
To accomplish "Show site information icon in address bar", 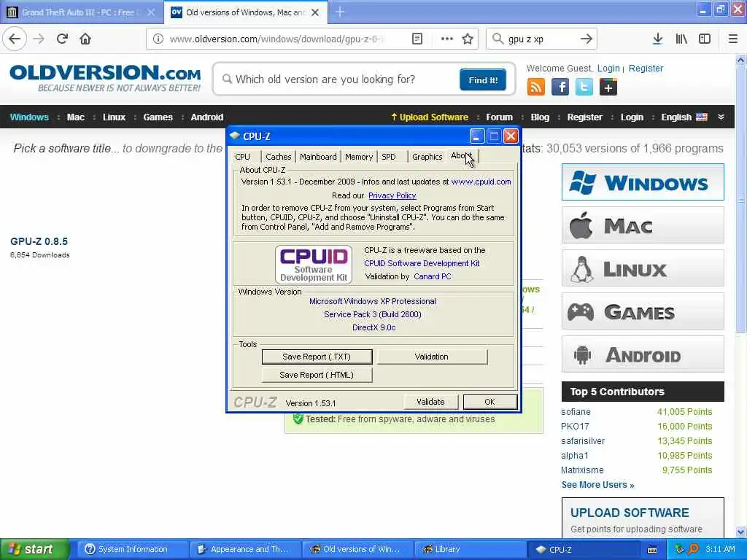I will click(x=158, y=39).
